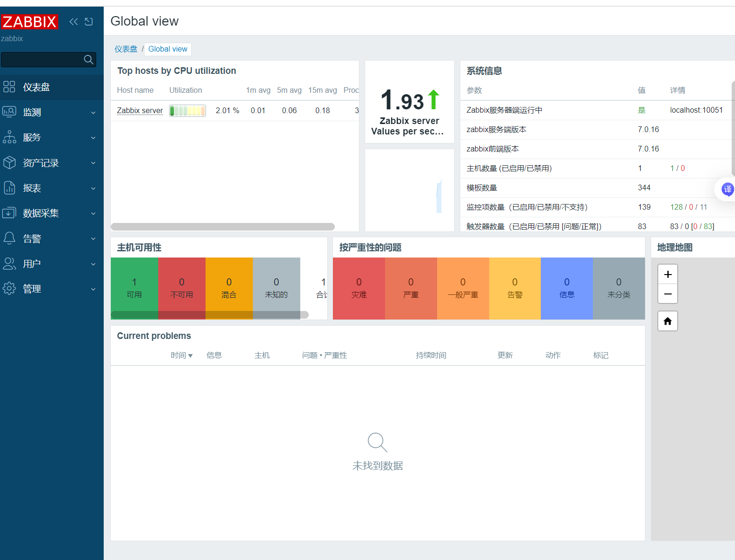The width and height of the screenshot is (735, 560).
Task: Click the 344 template count value
Action: click(644, 188)
